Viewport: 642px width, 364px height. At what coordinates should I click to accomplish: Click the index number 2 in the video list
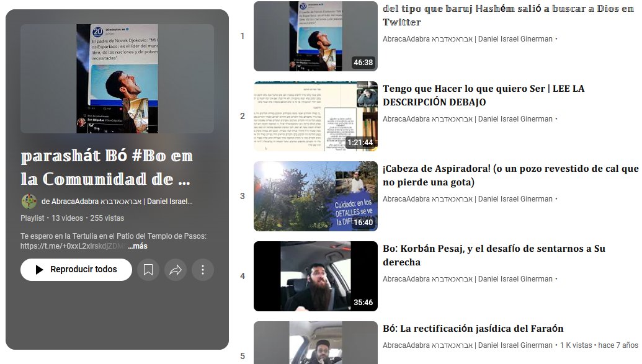pos(243,117)
